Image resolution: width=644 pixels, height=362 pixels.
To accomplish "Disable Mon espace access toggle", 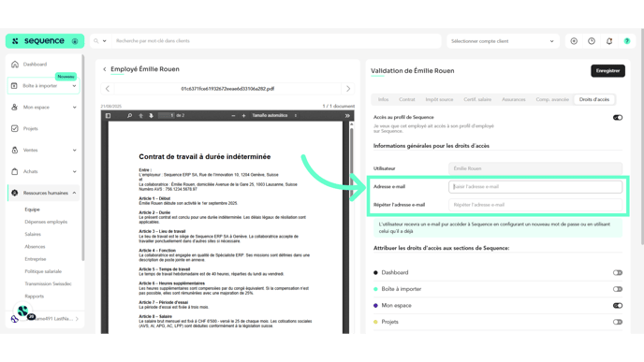I will (618, 305).
